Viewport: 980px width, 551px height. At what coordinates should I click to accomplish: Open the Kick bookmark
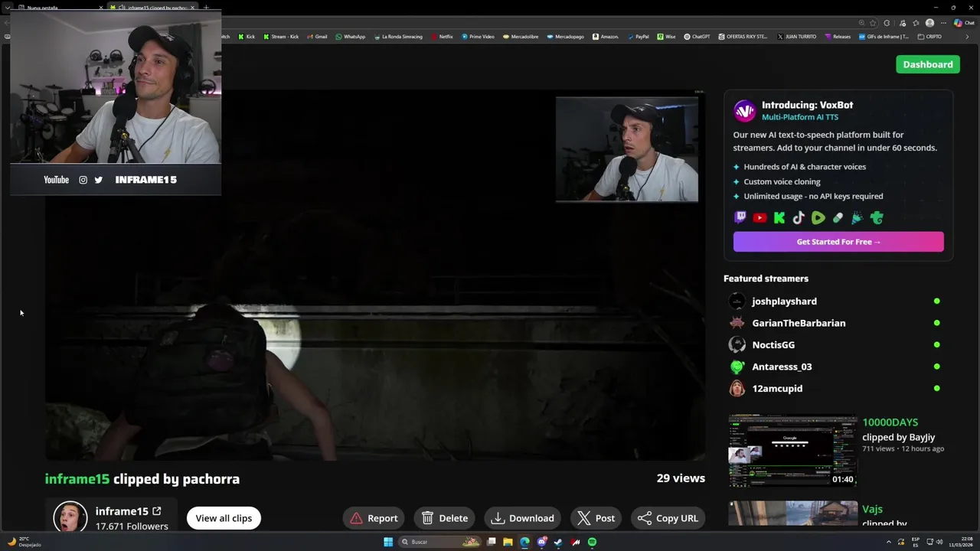click(x=247, y=37)
